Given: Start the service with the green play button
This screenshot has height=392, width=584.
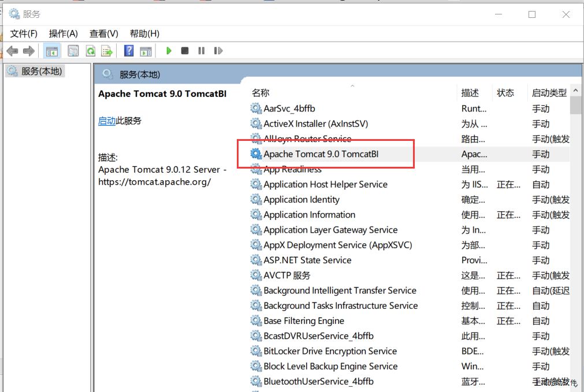Looking at the screenshot, I should [x=169, y=51].
